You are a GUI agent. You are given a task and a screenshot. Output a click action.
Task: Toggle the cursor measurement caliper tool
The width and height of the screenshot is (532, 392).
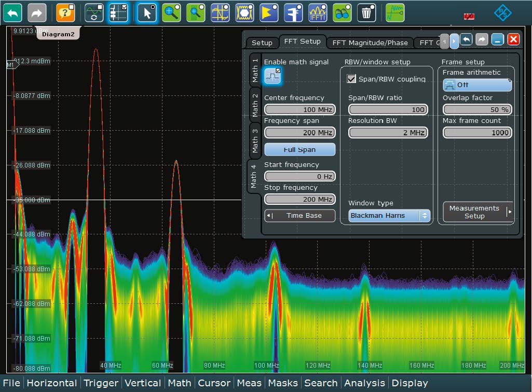(293, 12)
